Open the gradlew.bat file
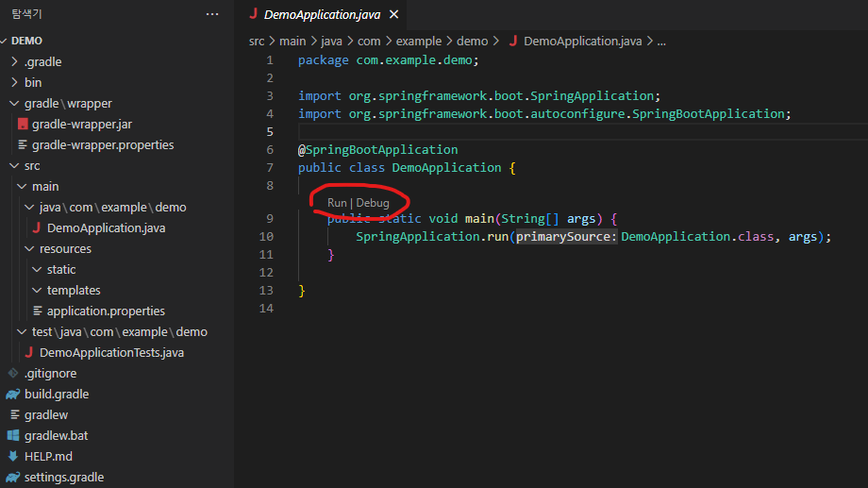The height and width of the screenshot is (488, 868). click(56, 435)
